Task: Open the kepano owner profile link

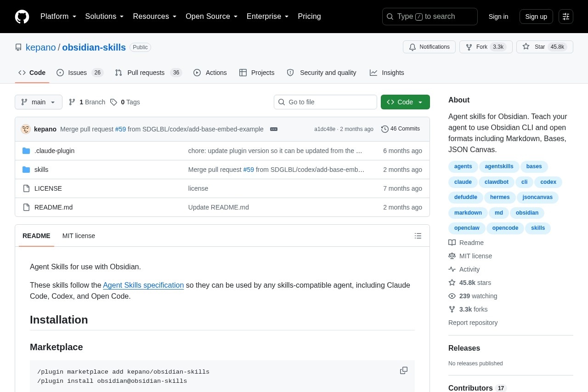Action: click(41, 47)
